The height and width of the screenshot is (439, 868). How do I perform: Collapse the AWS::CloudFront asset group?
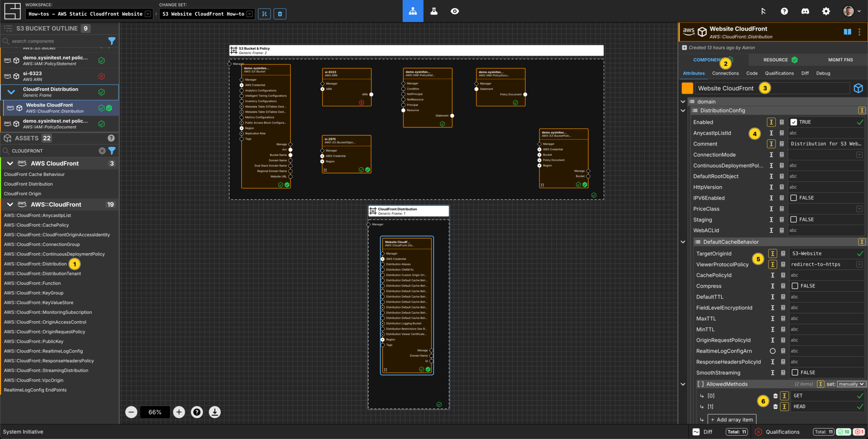(10, 204)
